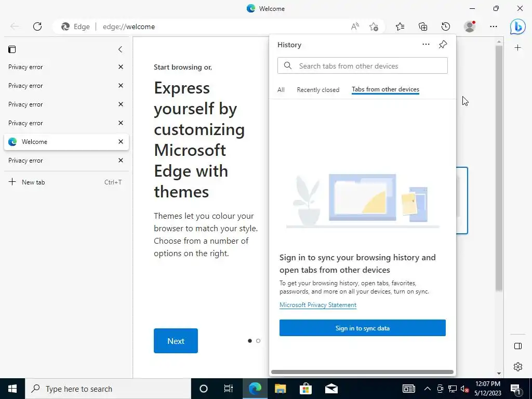Viewport: 532px width, 399px height.
Task: Select the second page indicator dot
Action: (258, 341)
